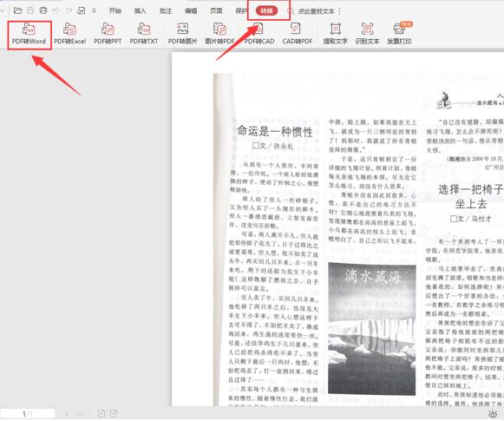Activate the 提取文字 text extraction tool
This screenshot has height=421, width=504.
click(335, 35)
